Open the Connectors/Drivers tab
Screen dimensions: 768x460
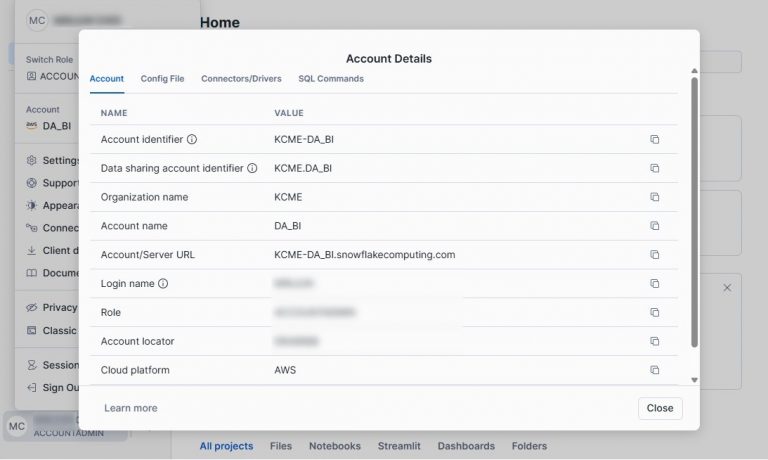click(241, 78)
